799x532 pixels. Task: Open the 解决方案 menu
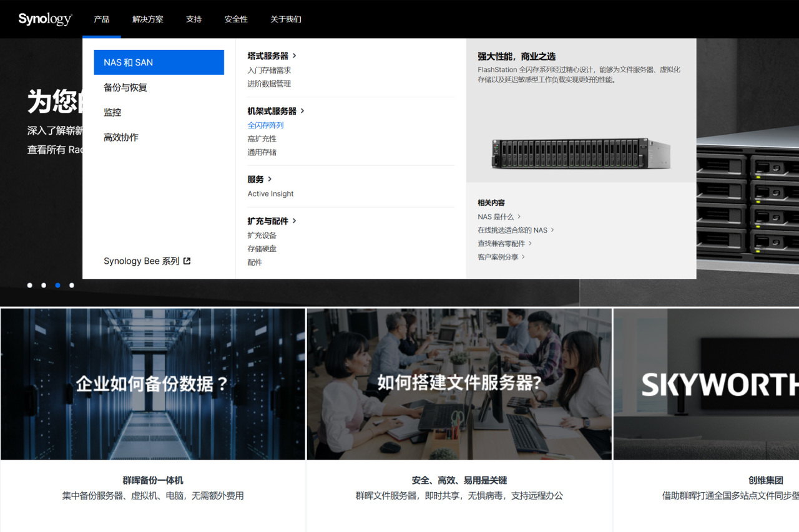point(148,19)
